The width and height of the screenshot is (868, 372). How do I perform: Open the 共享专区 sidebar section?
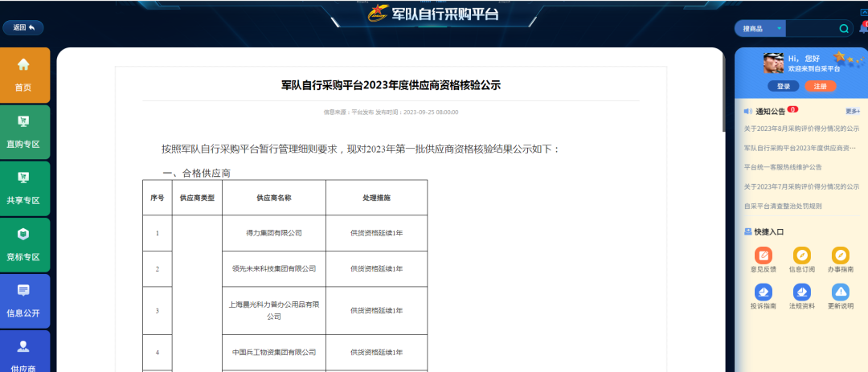coord(25,189)
